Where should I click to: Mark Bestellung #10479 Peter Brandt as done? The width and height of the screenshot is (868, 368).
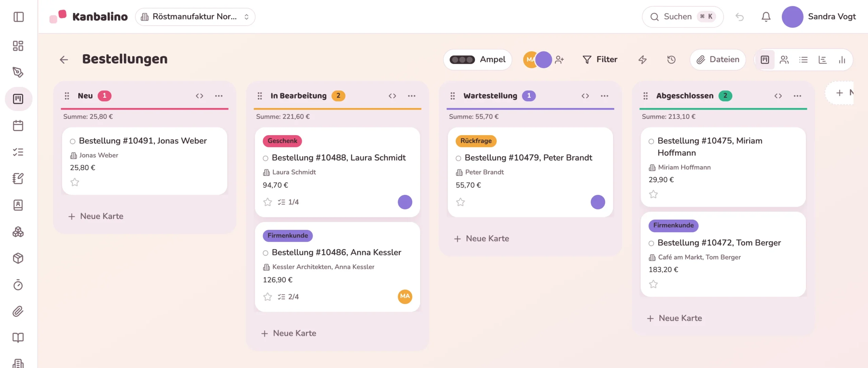coord(458,158)
